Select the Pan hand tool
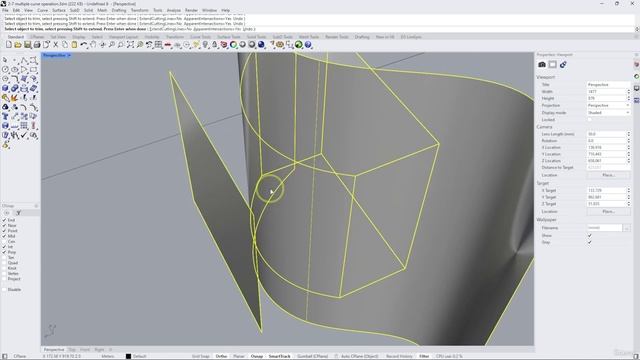This screenshot has height=360, width=640. [x=93, y=44]
